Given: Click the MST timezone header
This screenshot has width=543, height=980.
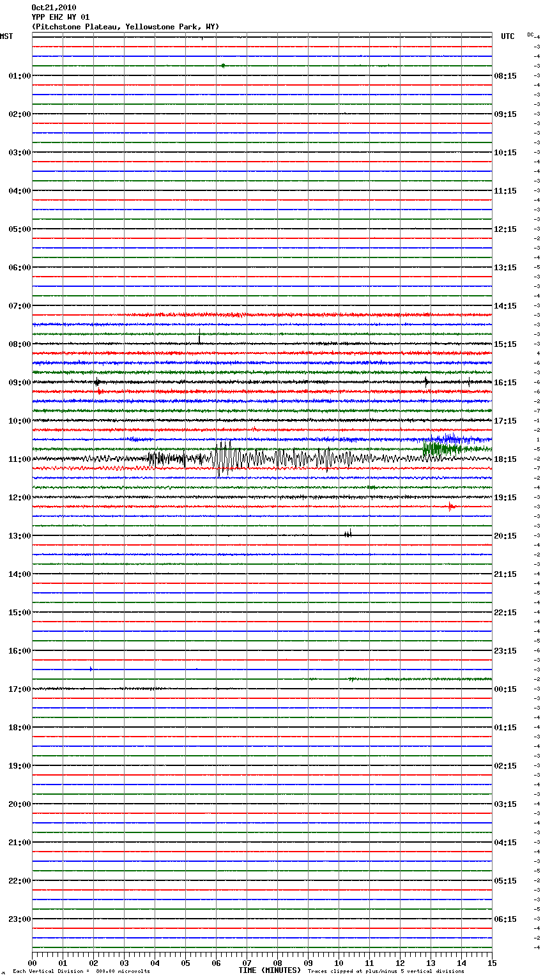Looking at the screenshot, I should click(6, 36).
